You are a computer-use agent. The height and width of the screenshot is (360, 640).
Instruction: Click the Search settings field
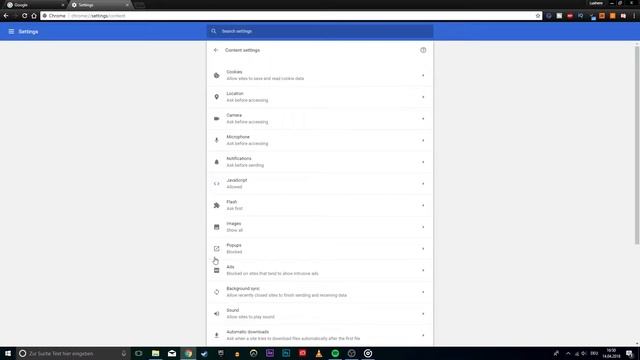pos(320,31)
